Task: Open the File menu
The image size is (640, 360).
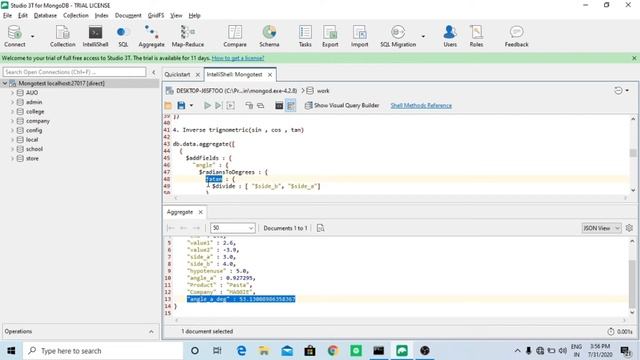Action: click(7, 16)
